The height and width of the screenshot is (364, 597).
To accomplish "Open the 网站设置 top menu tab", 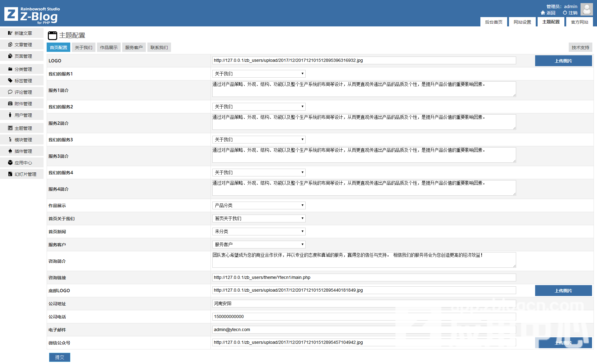I will pos(522,22).
